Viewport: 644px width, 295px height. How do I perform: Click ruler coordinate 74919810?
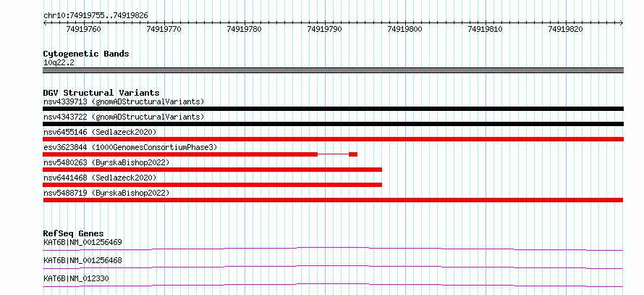click(485, 29)
